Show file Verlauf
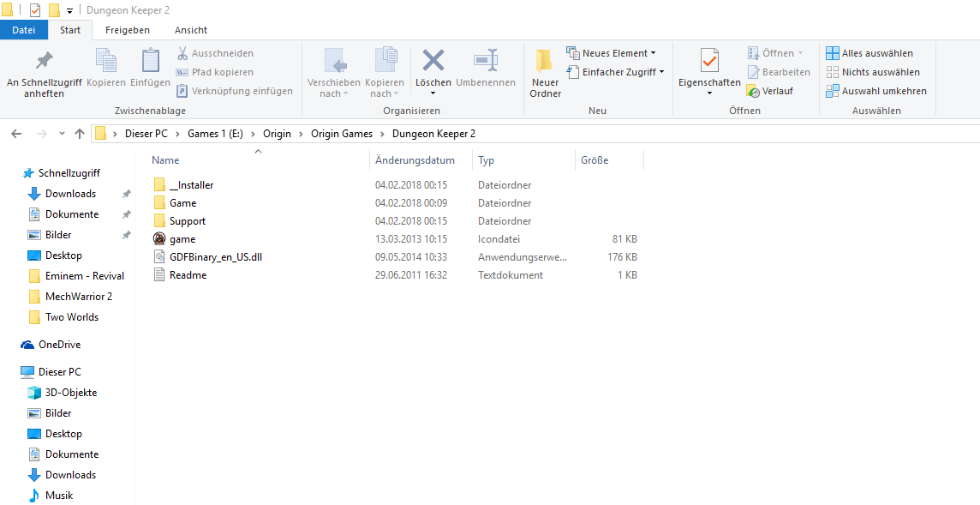 tap(770, 91)
